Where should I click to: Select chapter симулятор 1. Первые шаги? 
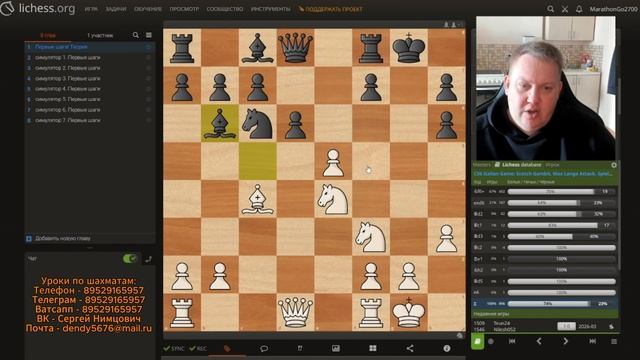pos(90,58)
